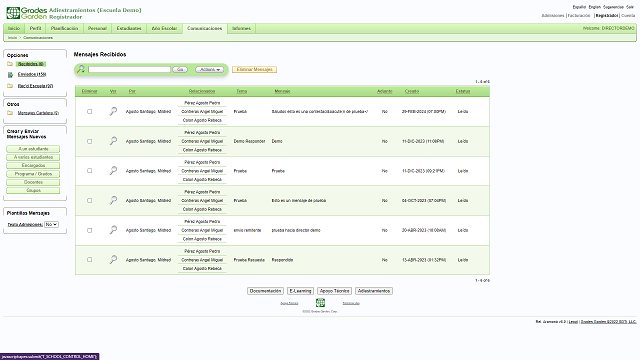Open the Documentación footer button

[x=265, y=291]
